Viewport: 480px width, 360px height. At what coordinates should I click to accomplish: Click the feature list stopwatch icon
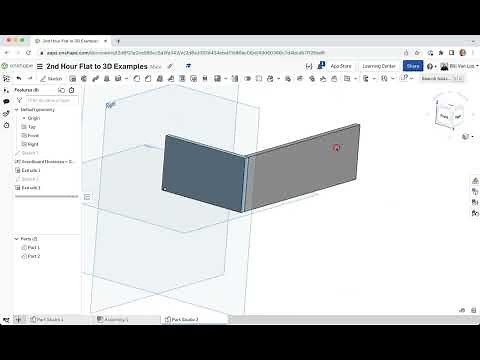(71, 90)
